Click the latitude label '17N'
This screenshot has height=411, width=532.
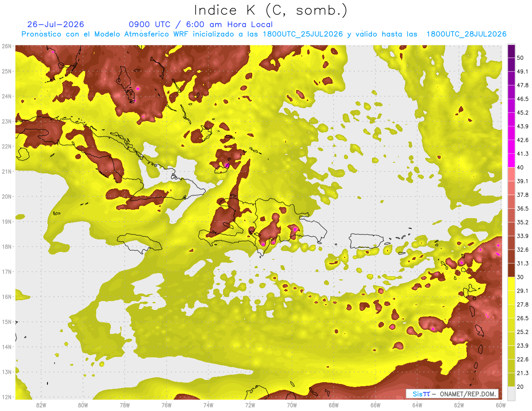7,271
